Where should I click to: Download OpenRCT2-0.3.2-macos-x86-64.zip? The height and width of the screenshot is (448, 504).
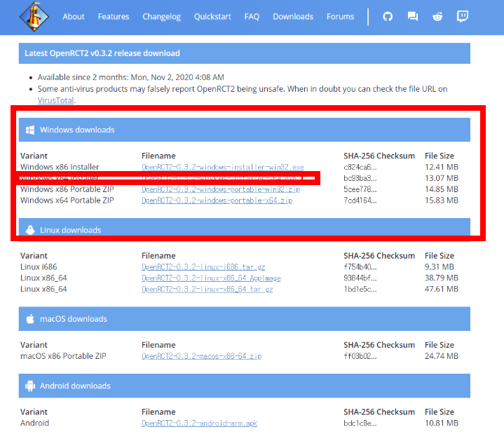202,356
